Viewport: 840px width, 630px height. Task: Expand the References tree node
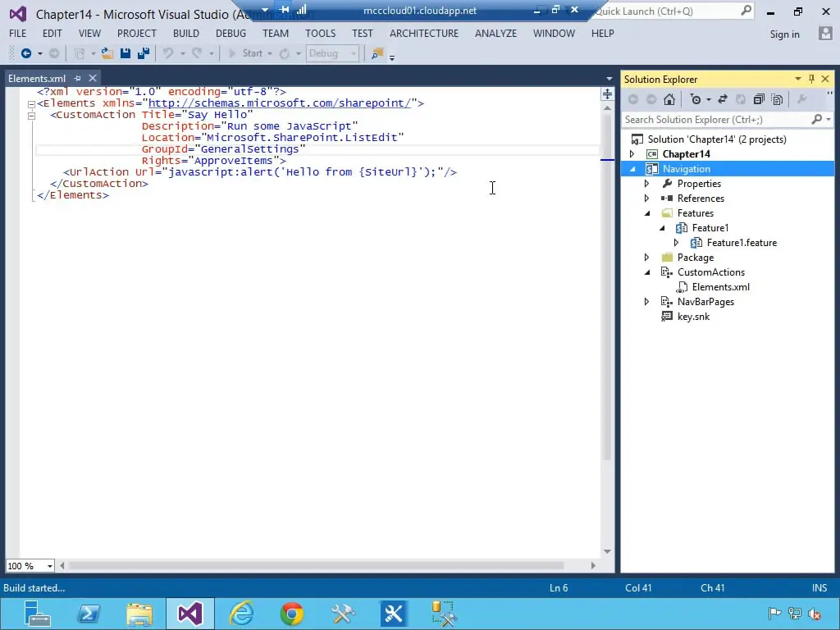point(646,199)
